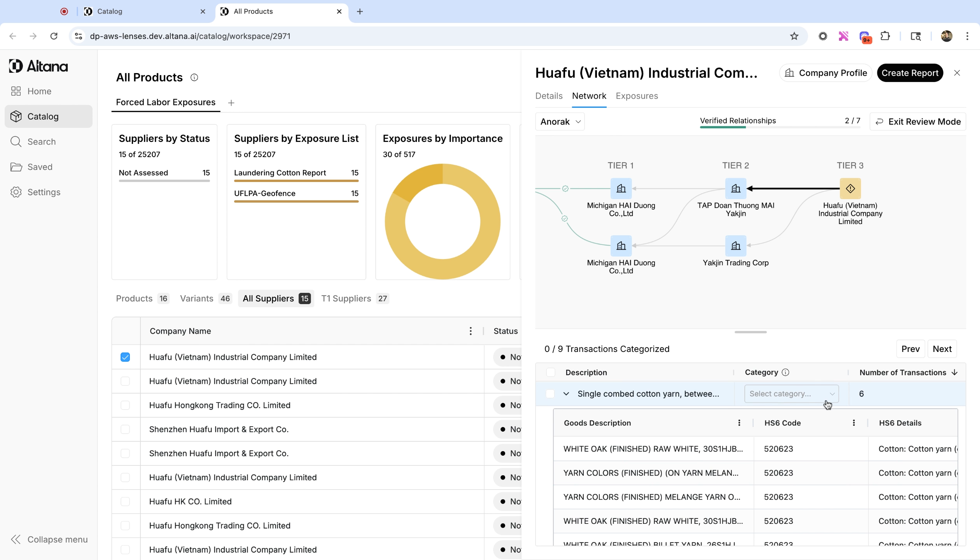This screenshot has width=980, height=560.
Task: Open the Select category dropdown
Action: tap(791, 394)
